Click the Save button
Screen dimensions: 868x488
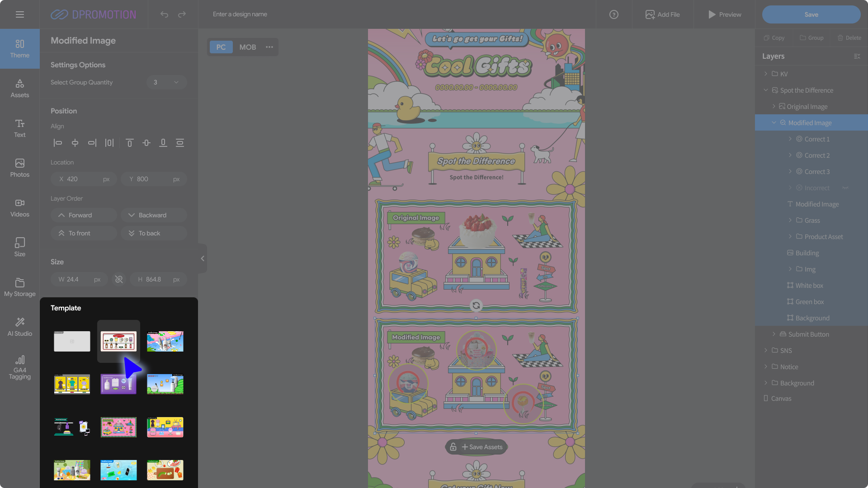[x=811, y=14]
